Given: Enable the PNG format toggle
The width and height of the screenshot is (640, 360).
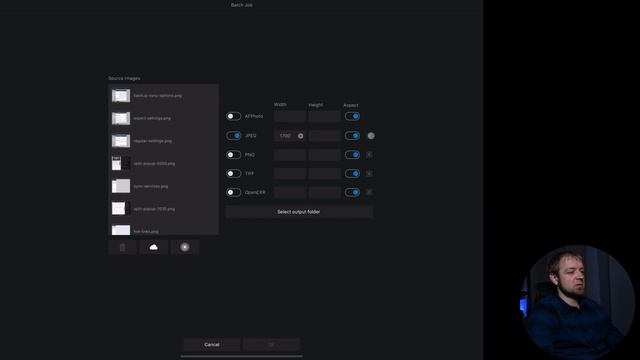Looking at the screenshot, I should [233, 155].
